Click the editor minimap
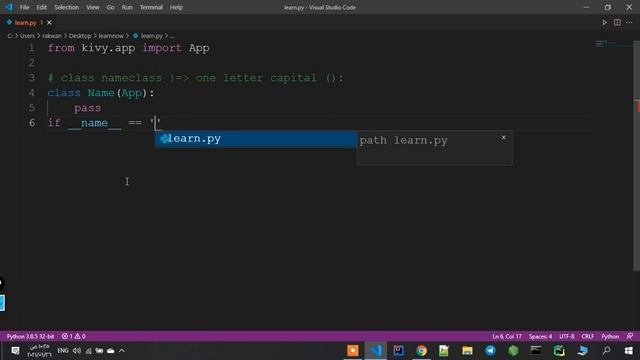Screen dimensions: 640x360 coord(612,44)
